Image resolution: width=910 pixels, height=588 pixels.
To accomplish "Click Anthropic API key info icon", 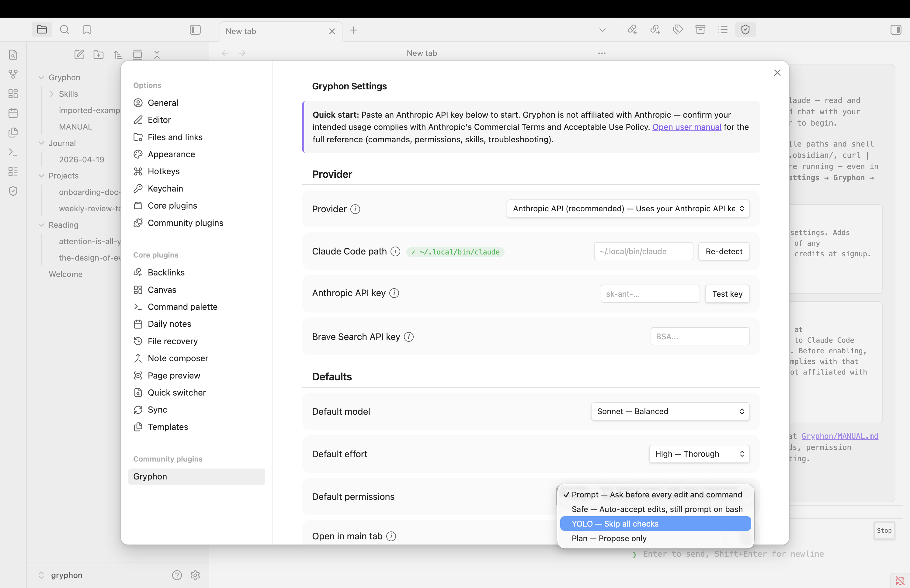I will (x=394, y=293).
